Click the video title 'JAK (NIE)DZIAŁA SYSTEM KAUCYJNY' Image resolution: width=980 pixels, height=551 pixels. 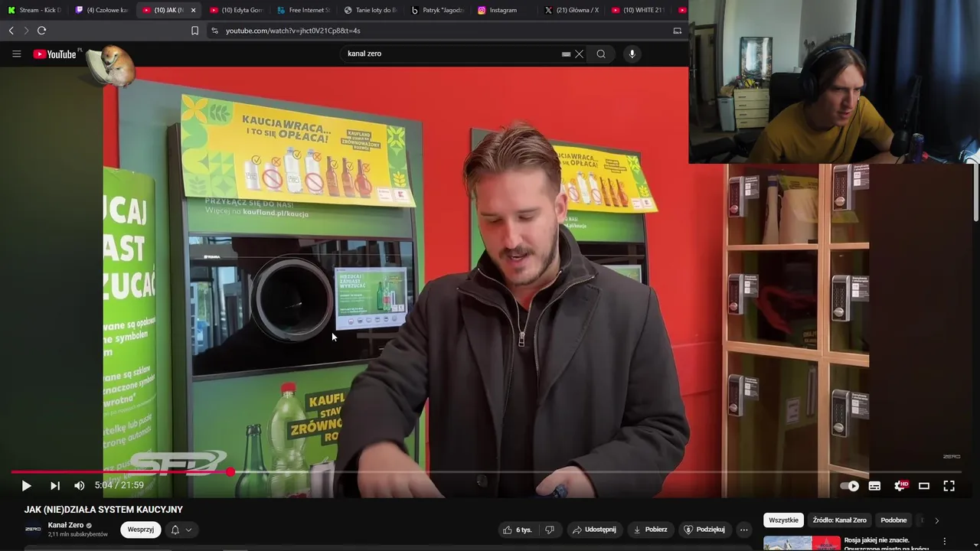pyautogui.click(x=103, y=510)
